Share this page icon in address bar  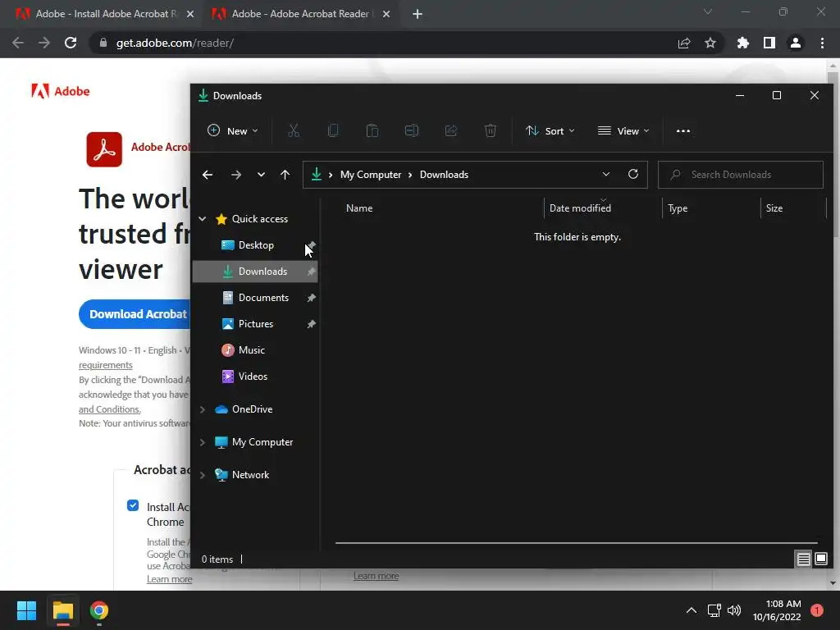684,43
